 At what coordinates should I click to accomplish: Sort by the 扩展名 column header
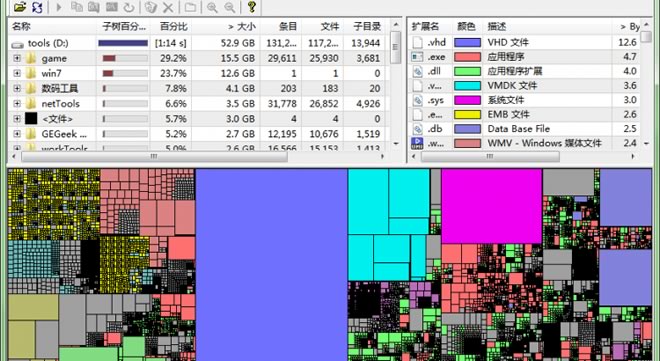coord(430,27)
